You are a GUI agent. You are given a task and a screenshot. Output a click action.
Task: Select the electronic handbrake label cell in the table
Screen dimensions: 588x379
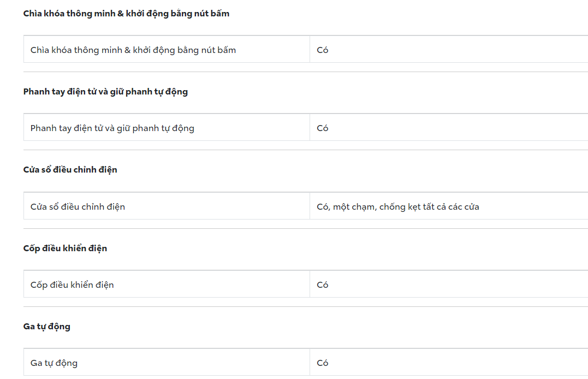[x=112, y=128]
